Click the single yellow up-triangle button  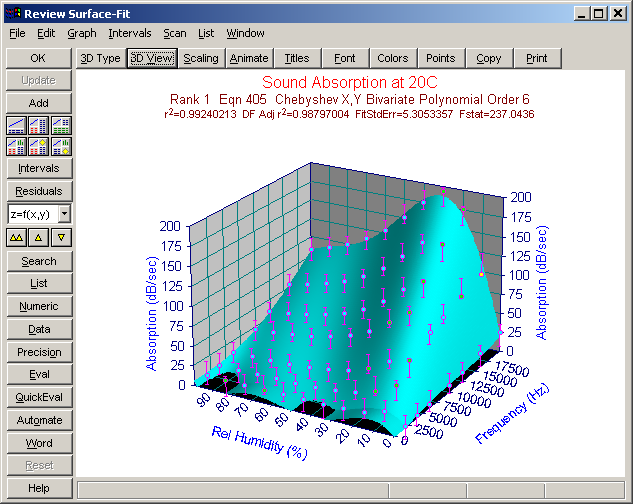[x=39, y=237]
